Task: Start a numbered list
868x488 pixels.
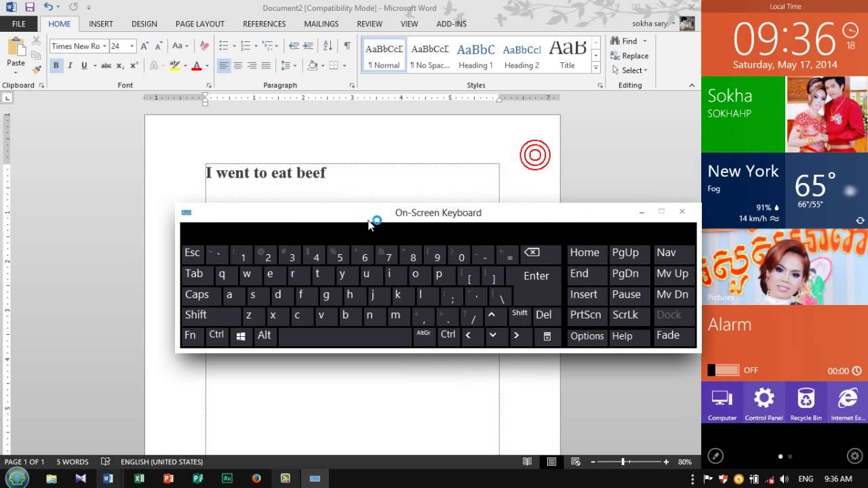Action: pyautogui.click(x=245, y=46)
